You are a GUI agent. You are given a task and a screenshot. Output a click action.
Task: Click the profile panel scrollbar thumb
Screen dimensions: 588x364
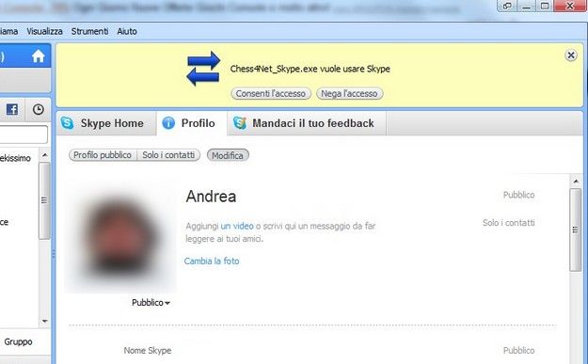[x=575, y=229]
